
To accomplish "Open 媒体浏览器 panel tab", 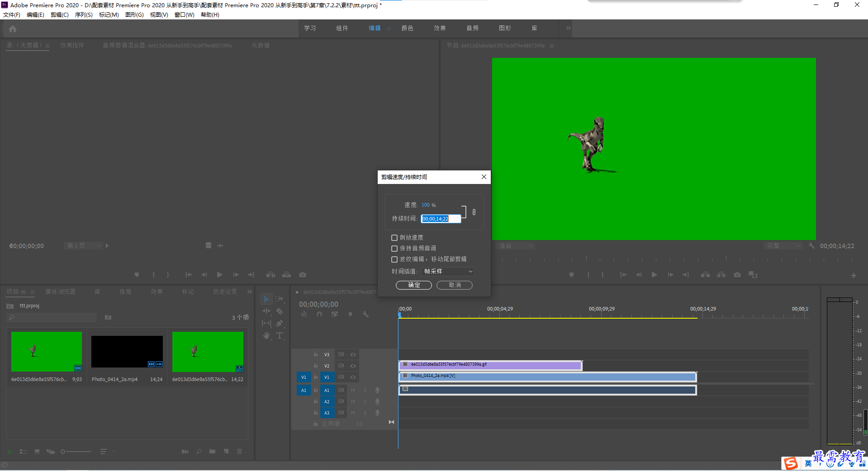I will (60, 292).
